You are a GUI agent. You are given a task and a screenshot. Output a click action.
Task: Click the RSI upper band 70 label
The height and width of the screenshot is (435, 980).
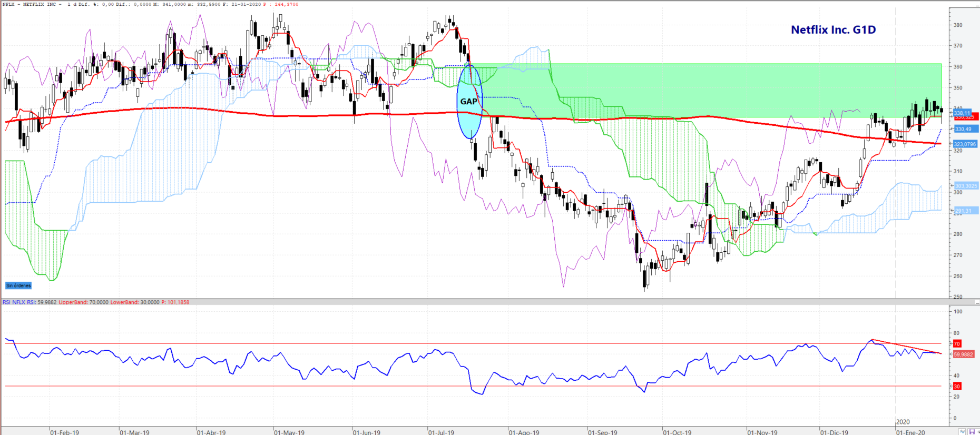(957, 343)
